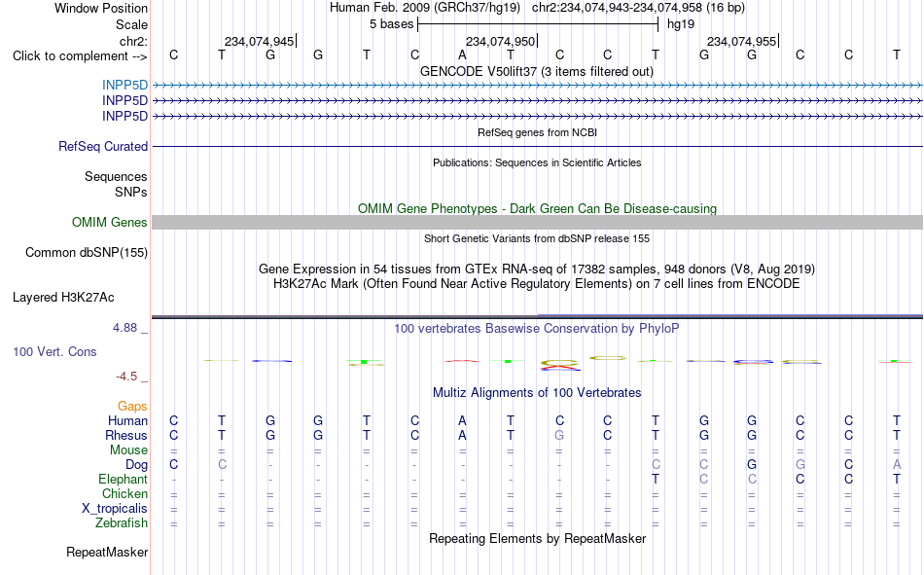Click the hg19 label beside scale bar
Screen dimensions: 924x575
681,24
